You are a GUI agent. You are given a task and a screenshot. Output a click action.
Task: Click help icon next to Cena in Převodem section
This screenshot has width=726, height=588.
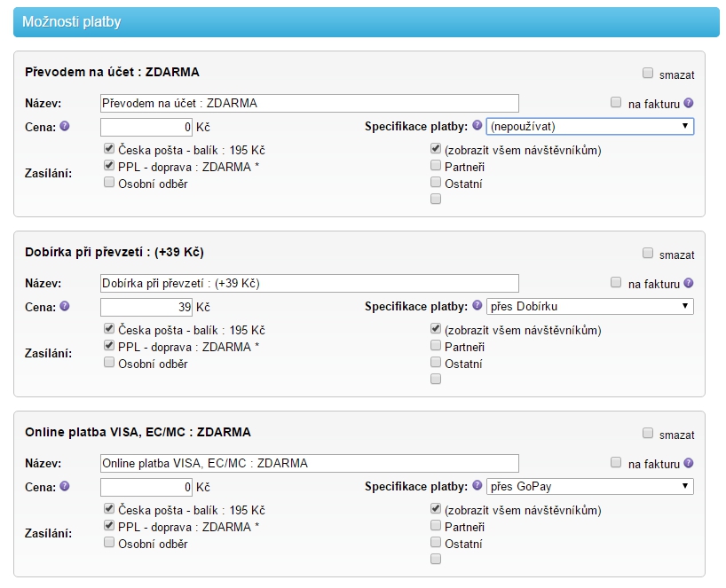coord(64,126)
